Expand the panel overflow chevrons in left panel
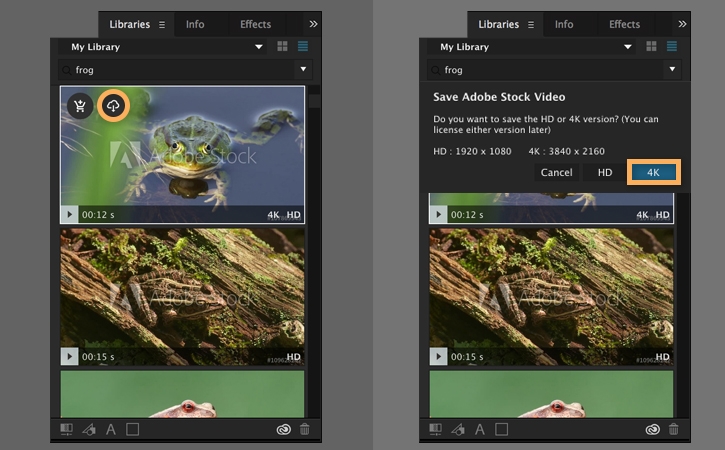 (313, 24)
